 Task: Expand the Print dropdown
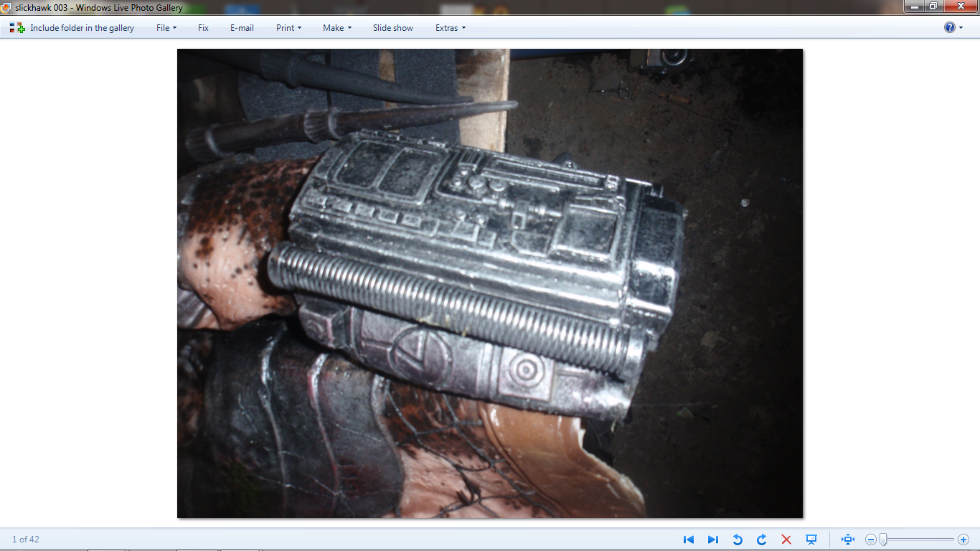[x=288, y=28]
